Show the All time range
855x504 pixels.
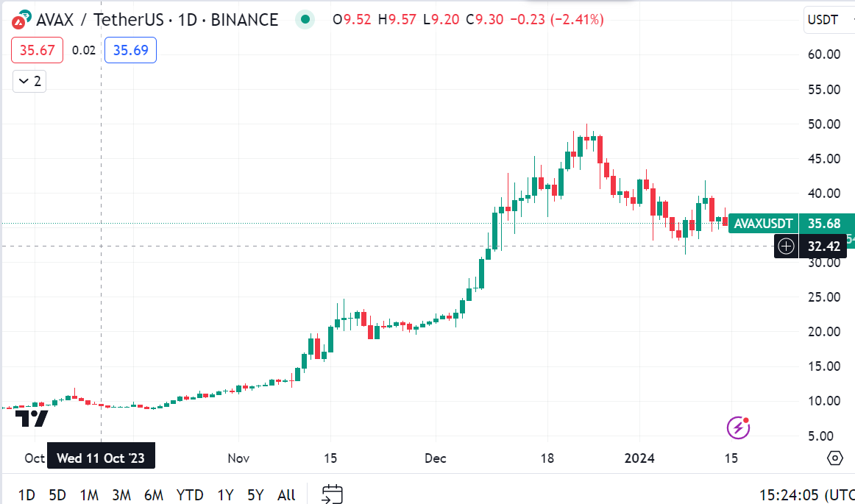point(286,495)
